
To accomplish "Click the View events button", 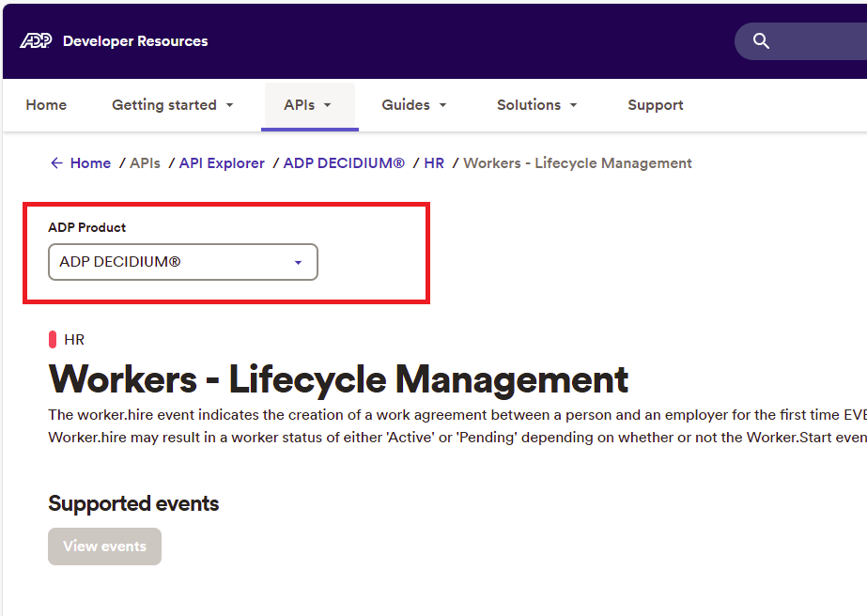I will [104, 547].
